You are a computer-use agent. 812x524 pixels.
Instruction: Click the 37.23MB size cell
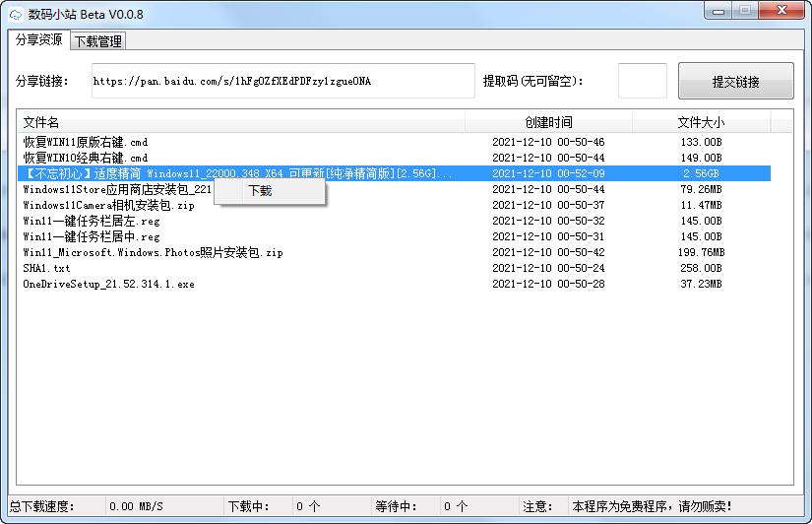(701, 284)
